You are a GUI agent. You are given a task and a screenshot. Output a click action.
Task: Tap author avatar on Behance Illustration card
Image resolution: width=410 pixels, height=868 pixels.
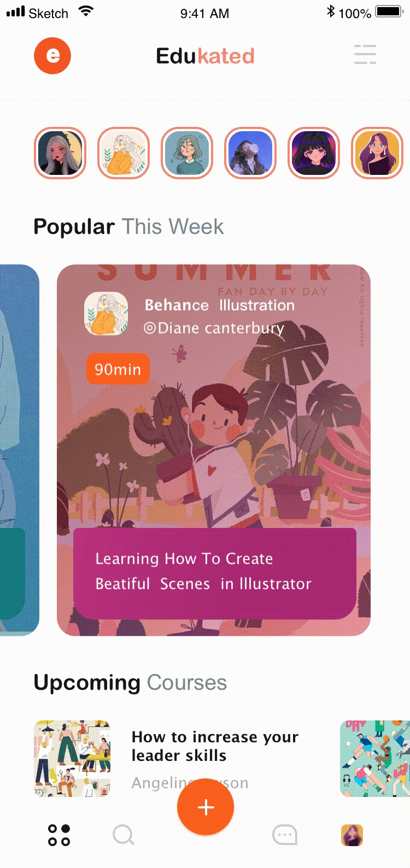(x=106, y=314)
